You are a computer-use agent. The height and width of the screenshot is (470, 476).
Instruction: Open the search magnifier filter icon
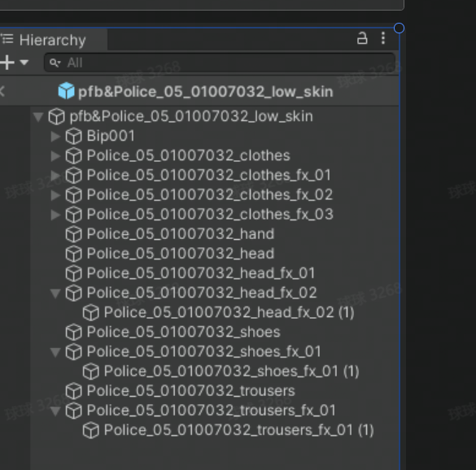pos(55,63)
